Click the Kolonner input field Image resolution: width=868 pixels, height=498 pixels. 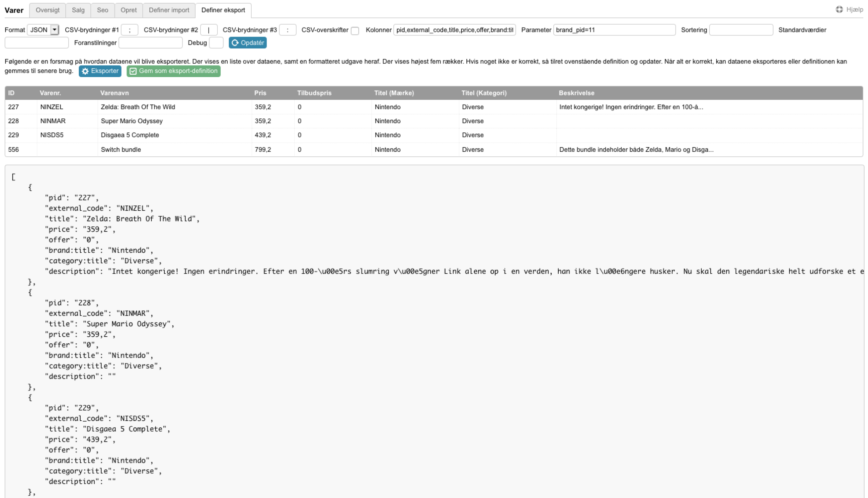coord(454,30)
